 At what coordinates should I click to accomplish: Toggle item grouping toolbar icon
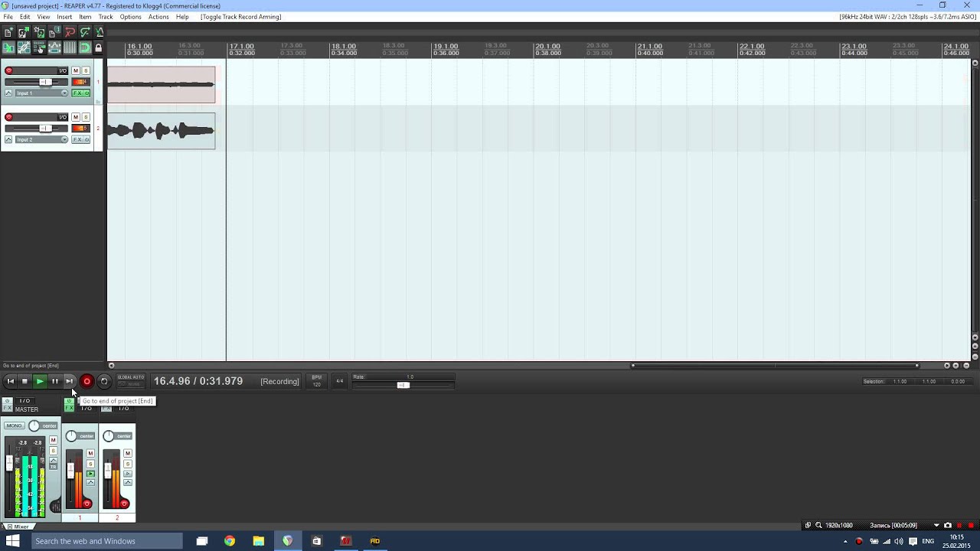[24, 47]
